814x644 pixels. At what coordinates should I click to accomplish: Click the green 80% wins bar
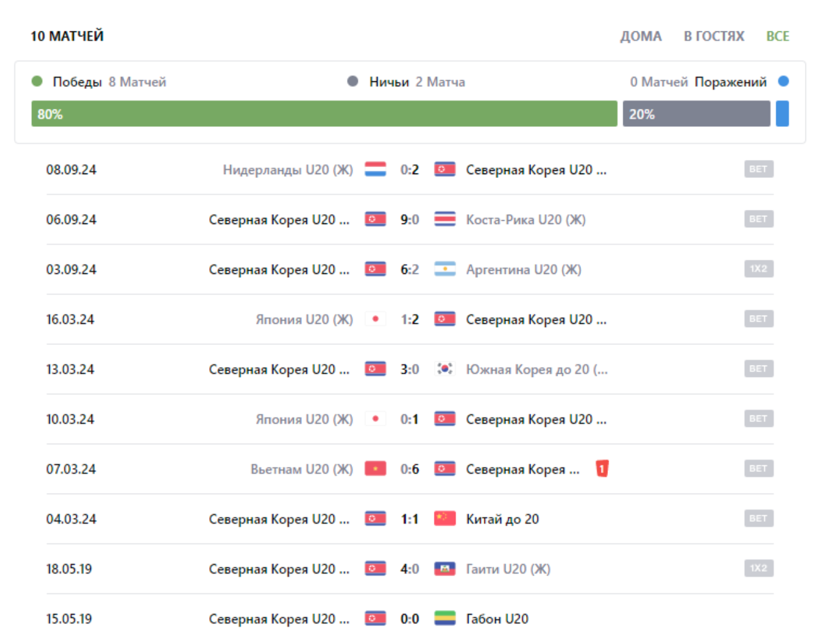click(x=324, y=114)
